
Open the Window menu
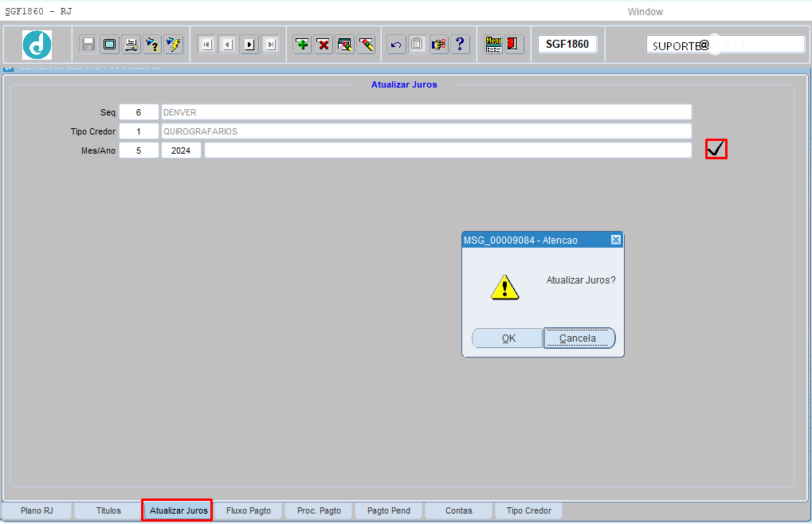645,11
